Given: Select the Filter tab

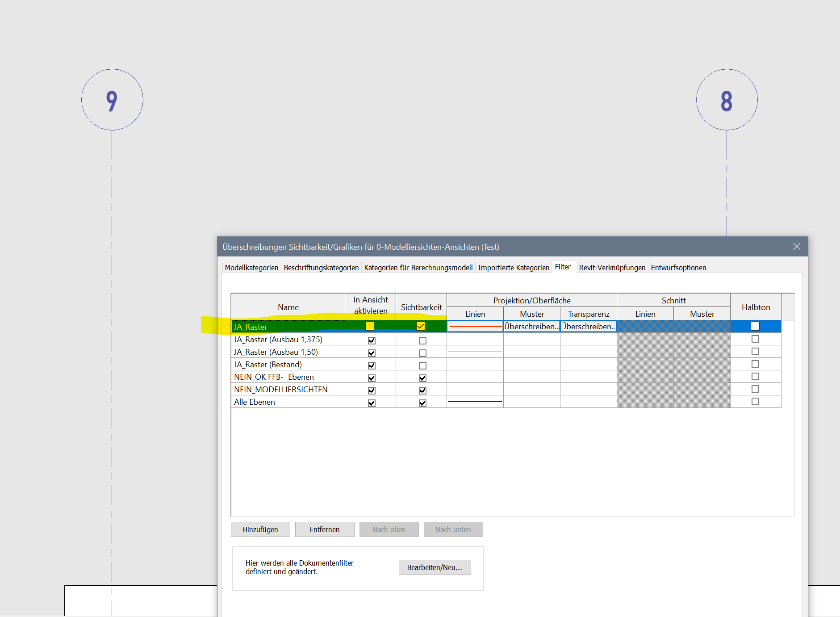Looking at the screenshot, I should point(563,267).
